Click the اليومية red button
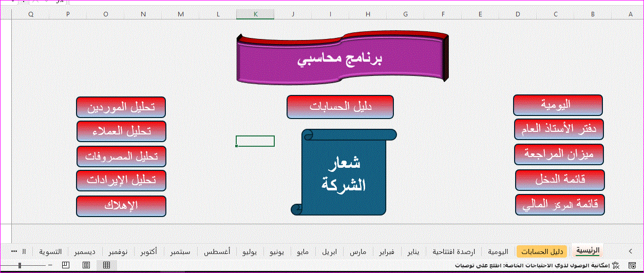This screenshot has height=273, width=644. (x=558, y=105)
